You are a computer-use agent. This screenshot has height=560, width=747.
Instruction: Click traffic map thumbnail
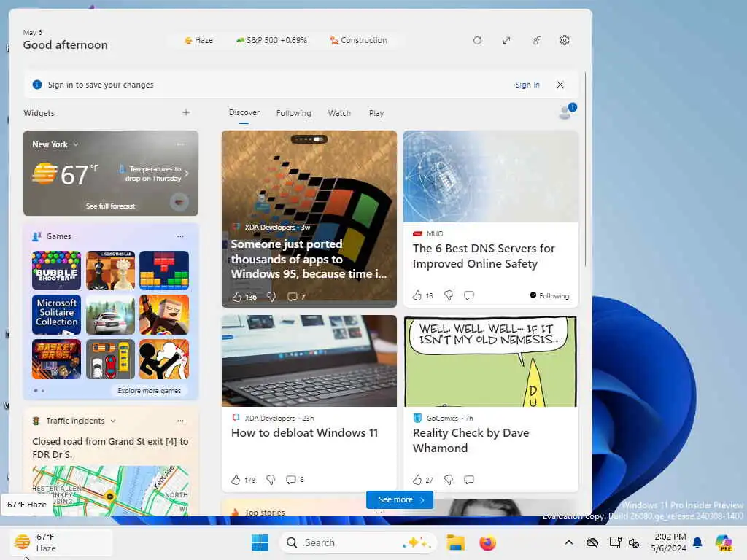click(x=111, y=491)
